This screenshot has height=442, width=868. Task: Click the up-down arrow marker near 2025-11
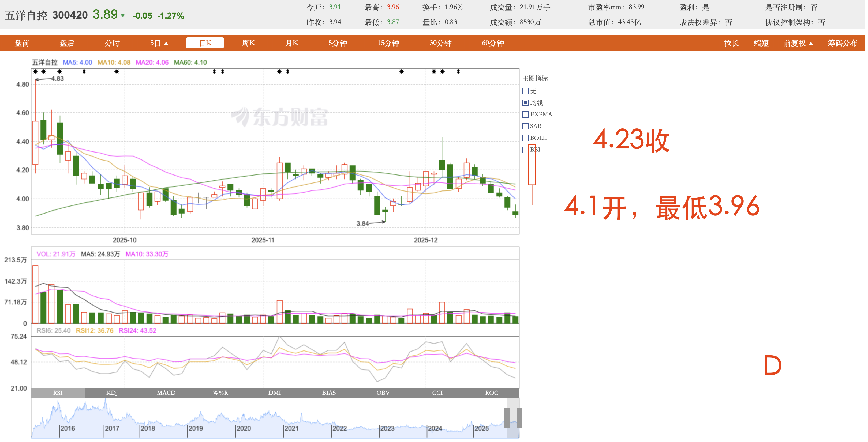point(287,71)
